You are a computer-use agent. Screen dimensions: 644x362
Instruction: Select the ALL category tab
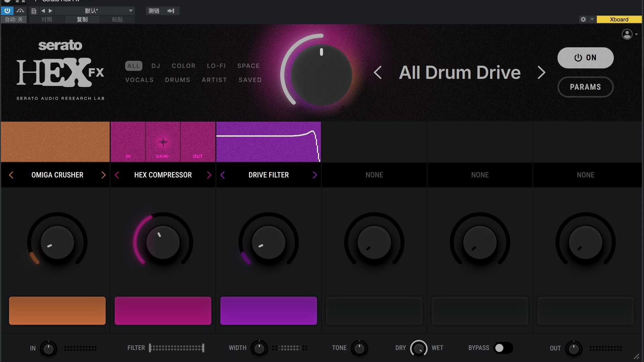click(133, 66)
